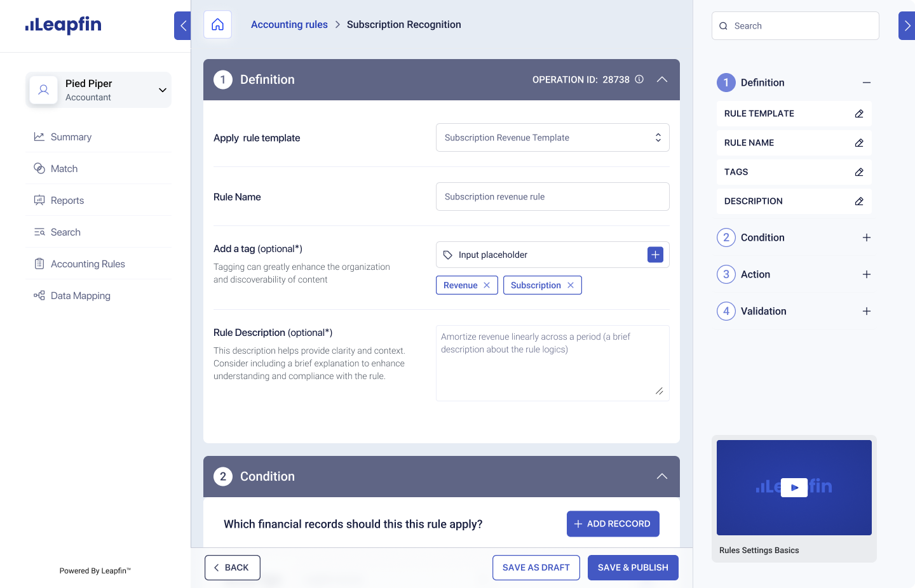Add a tag with the plus icon

click(655, 254)
